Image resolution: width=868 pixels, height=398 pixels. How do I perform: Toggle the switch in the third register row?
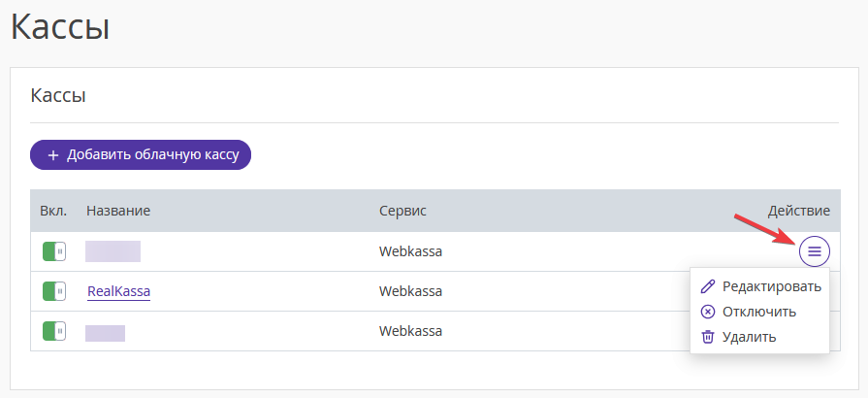pyautogui.click(x=54, y=331)
